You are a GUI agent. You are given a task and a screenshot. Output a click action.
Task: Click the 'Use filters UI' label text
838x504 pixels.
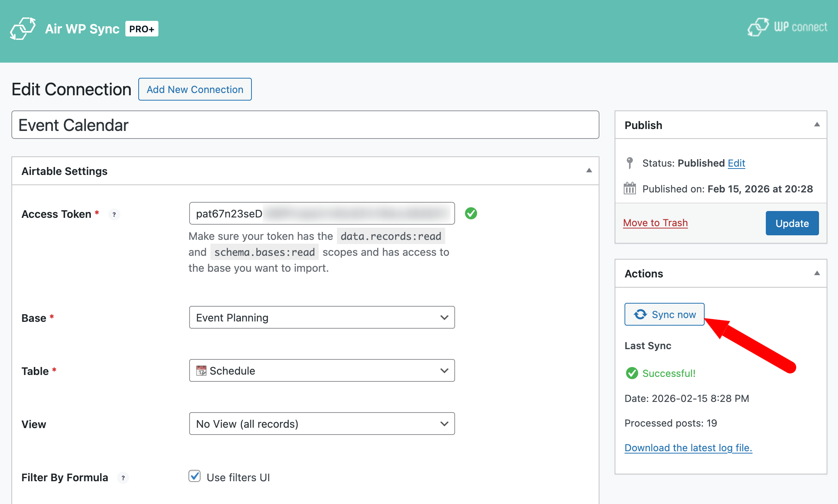click(x=238, y=477)
